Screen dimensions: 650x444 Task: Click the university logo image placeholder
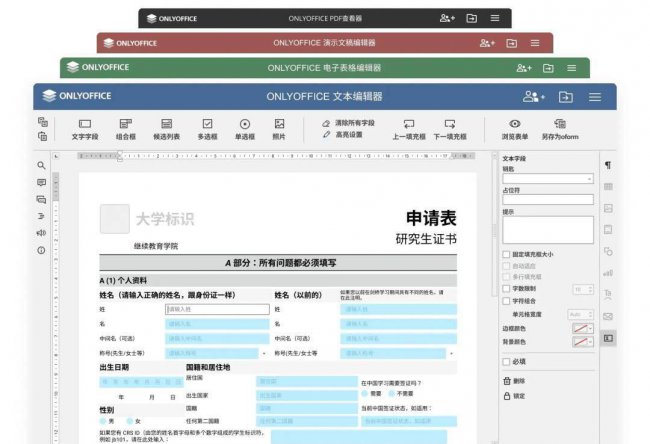pos(115,218)
